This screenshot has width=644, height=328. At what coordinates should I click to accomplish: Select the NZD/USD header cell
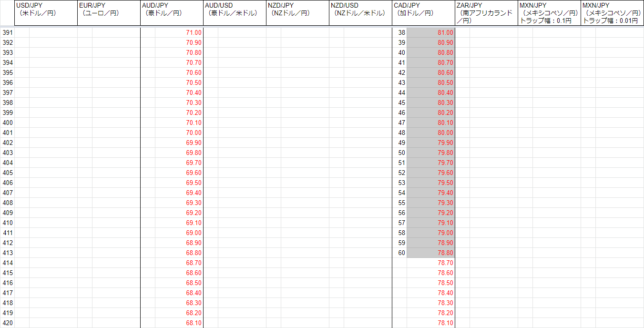(360, 13)
